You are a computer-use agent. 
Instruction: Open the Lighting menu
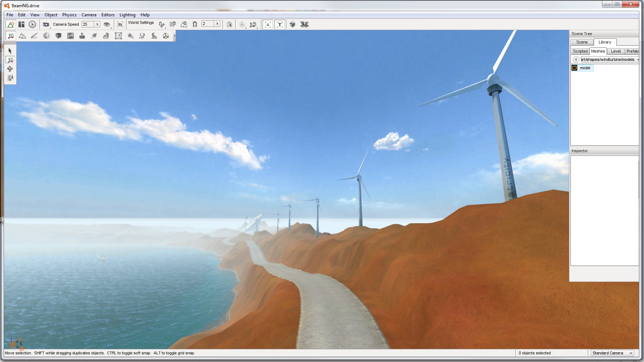[x=128, y=15]
